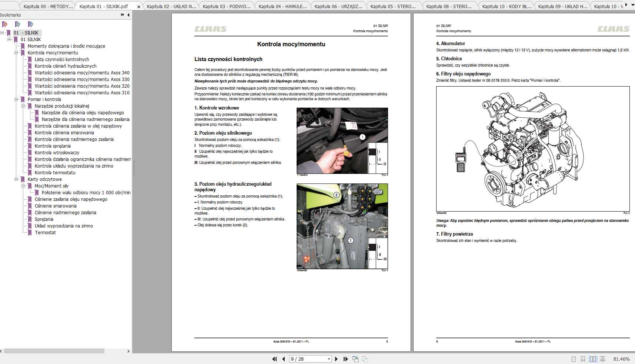The image size is (635, 364).
Task: Open the Kapituła 09 - UKŁAD H... tab
Action: coord(562,6)
